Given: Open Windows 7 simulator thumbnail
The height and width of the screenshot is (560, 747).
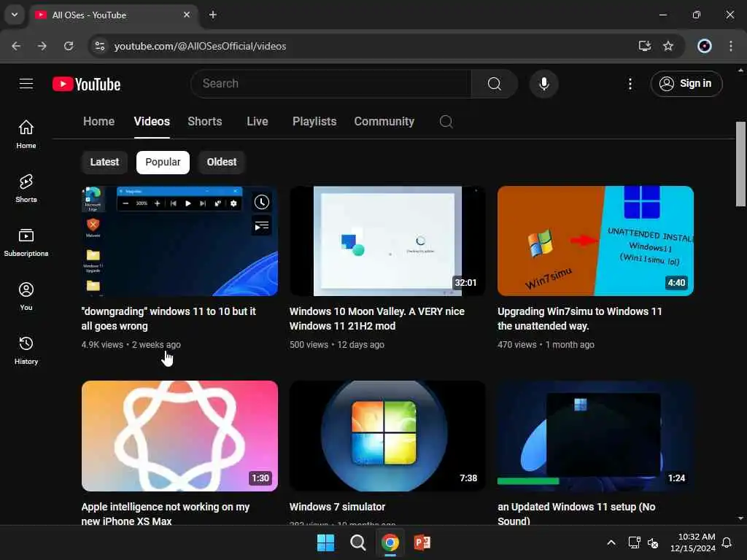Looking at the screenshot, I should [387, 436].
